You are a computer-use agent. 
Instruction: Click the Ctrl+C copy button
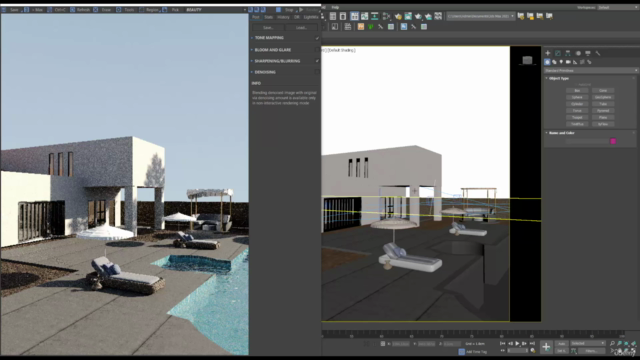pos(57,9)
